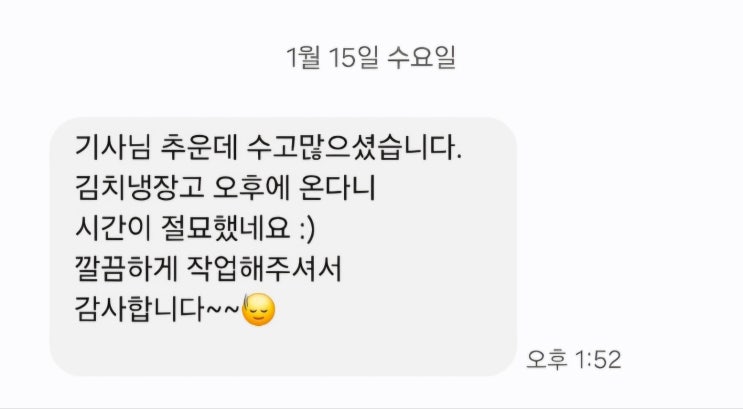Click the word 온다니 in the message
743x409 pixels.
click(337, 187)
